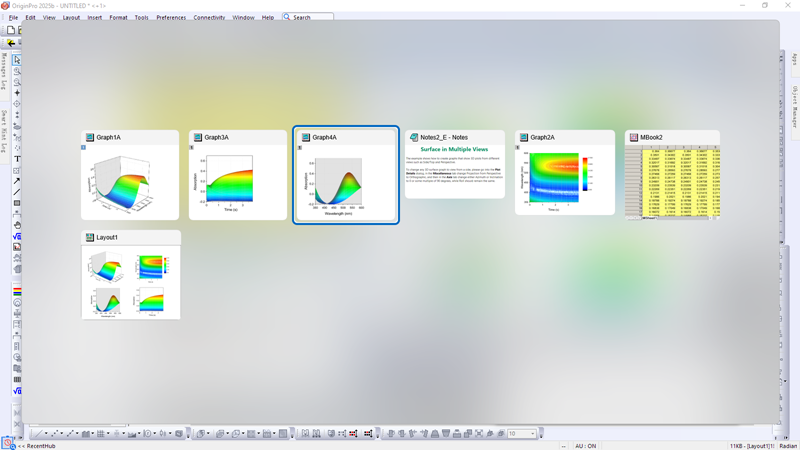Click the yellow back arrow icon
The width and height of the screenshot is (800, 450).
pyautogui.click(x=11, y=43)
